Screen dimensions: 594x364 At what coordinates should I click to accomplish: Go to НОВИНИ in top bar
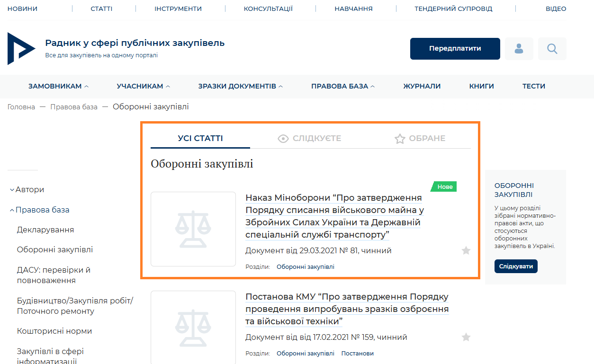click(22, 9)
